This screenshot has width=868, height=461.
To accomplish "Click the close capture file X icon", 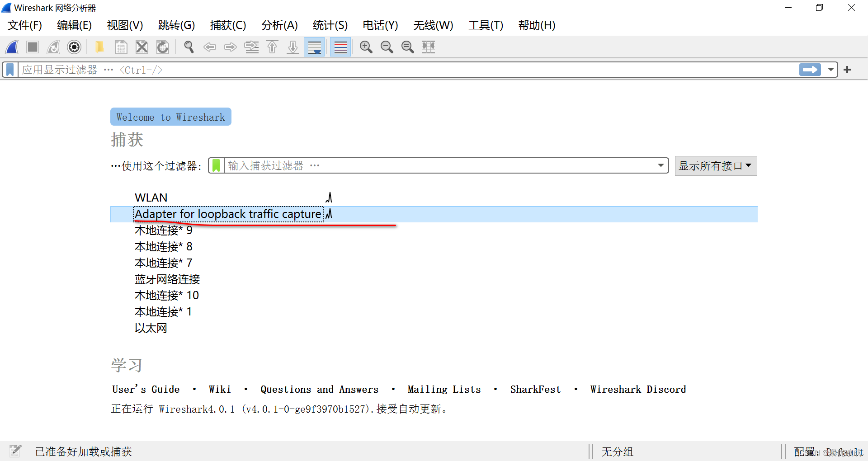I will 142,47.
